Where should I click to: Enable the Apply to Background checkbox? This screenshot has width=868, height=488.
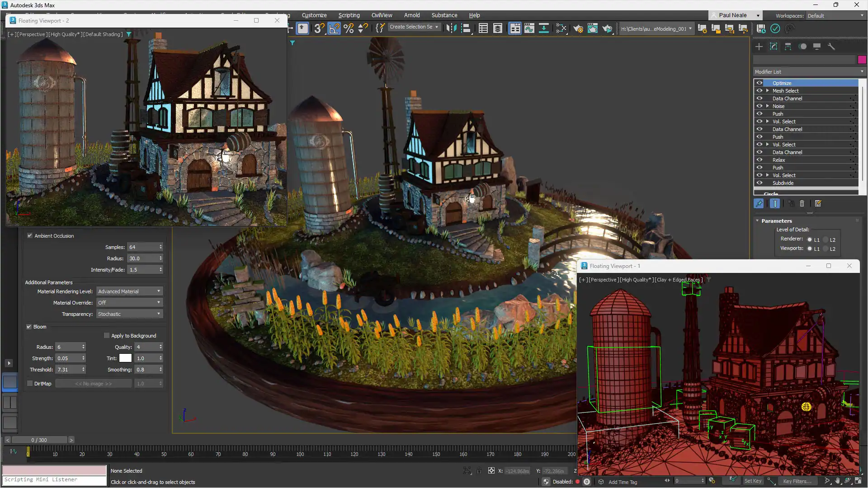(107, 335)
